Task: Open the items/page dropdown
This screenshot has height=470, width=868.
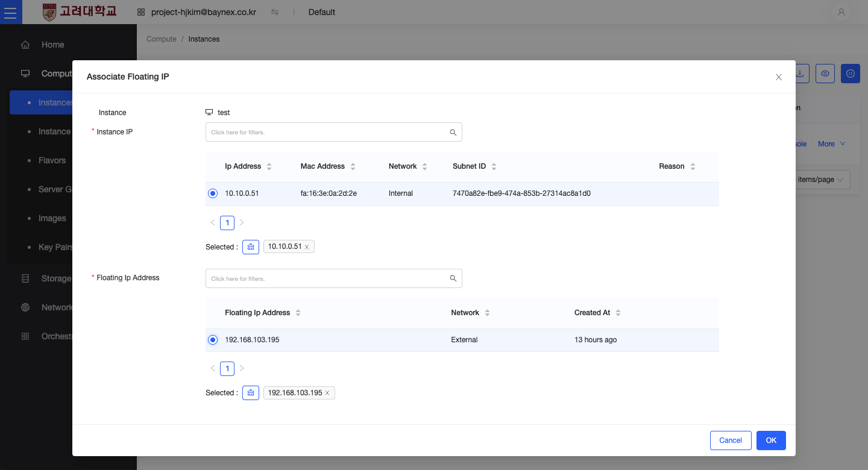Action: click(x=823, y=180)
